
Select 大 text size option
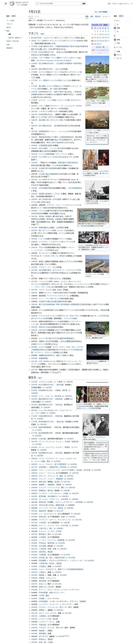(x=115, y=31)
